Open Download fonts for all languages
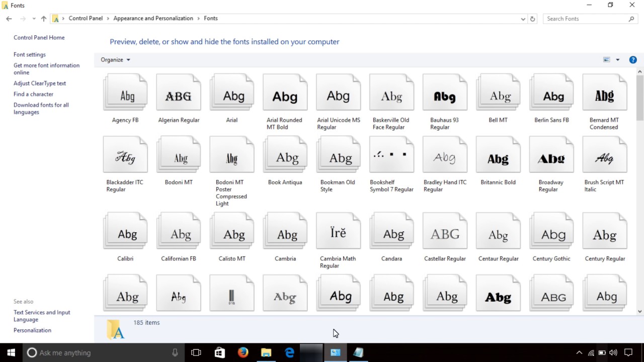Image resolution: width=644 pixels, height=362 pixels. tap(41, 109)
